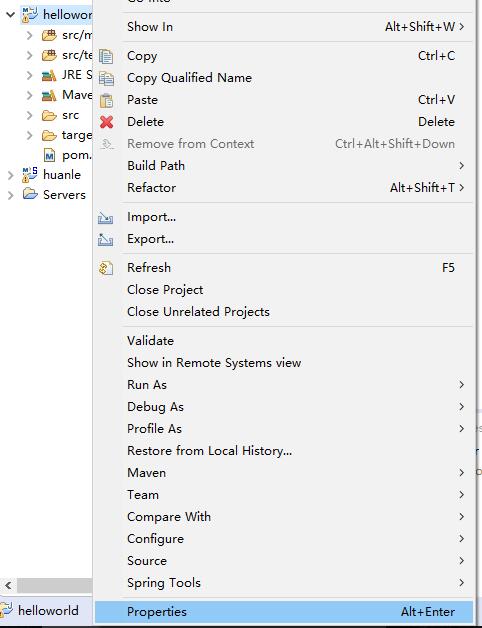Open the Spring Tools submenu

coord(284,583)
